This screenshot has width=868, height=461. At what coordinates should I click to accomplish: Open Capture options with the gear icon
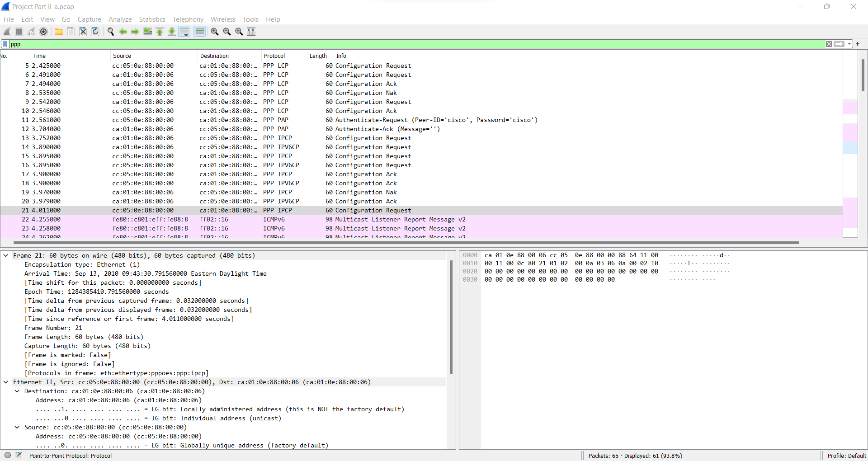pos(44,32)
